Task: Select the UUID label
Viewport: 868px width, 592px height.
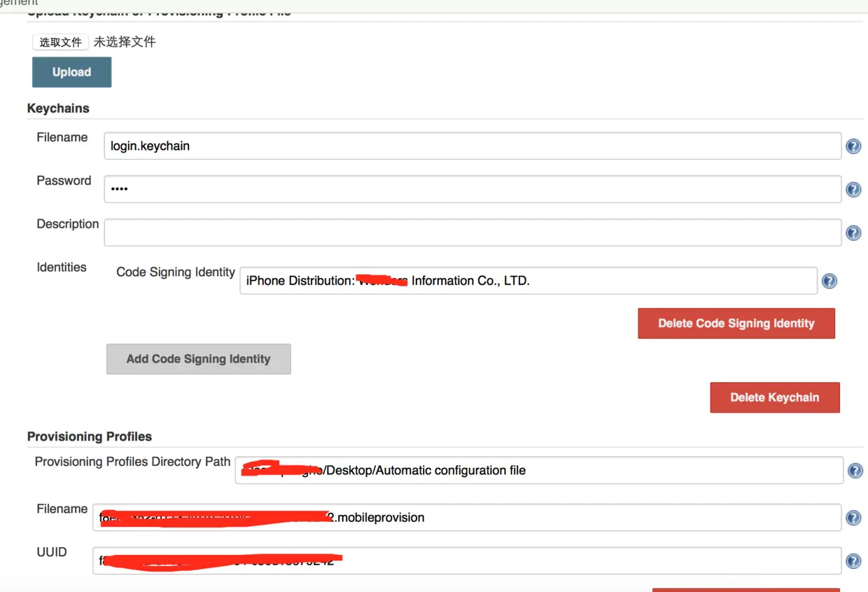Action: tap(52, 552)
